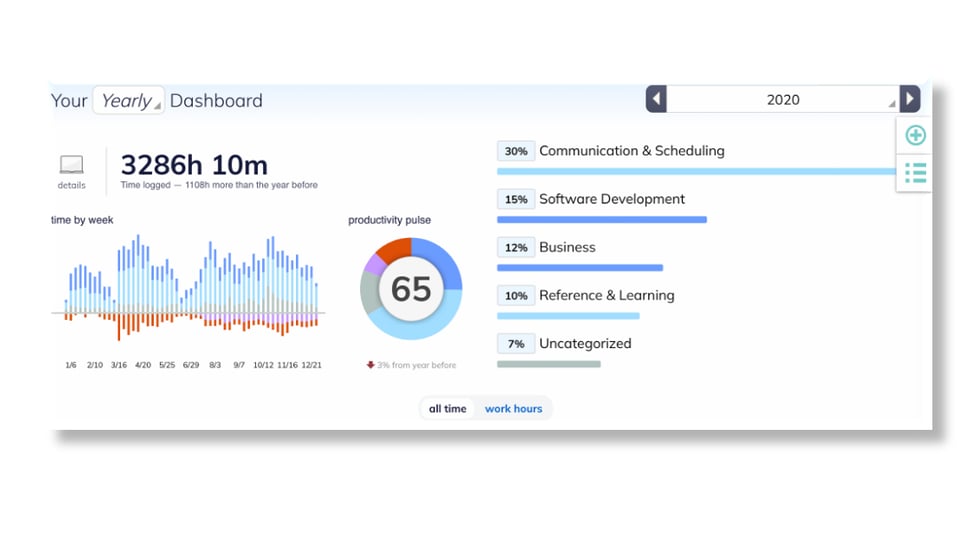Open the Yearly period dropdown

click(128, 100)
